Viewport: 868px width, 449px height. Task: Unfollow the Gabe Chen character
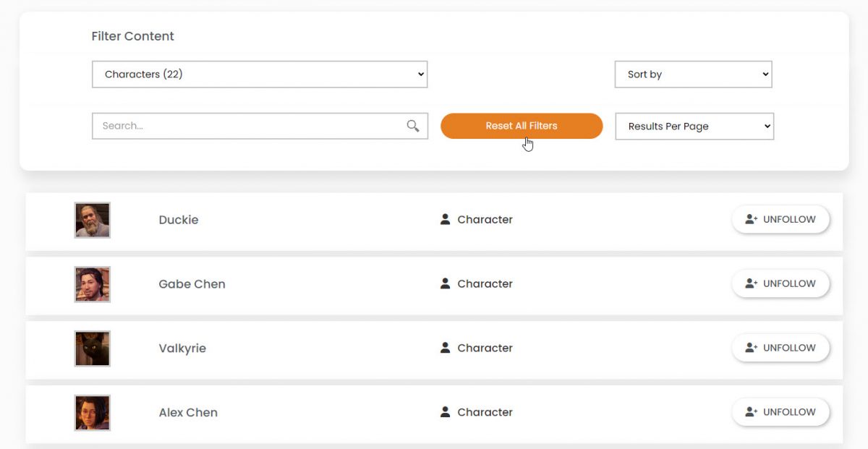[x=780, y=283]
